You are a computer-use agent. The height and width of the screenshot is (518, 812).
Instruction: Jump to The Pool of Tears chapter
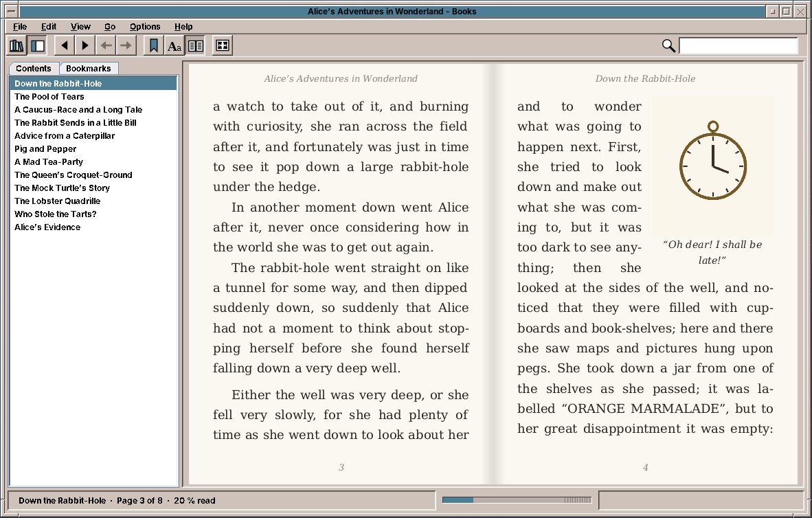93,96
